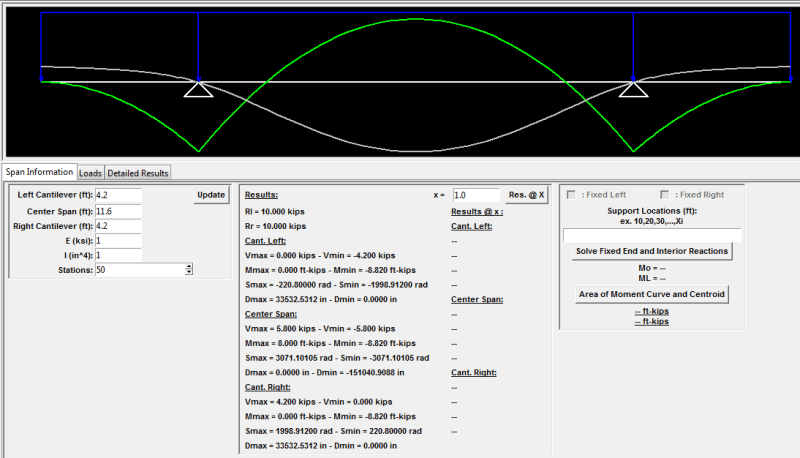Focus the Support Locations input field

(652, 235)
